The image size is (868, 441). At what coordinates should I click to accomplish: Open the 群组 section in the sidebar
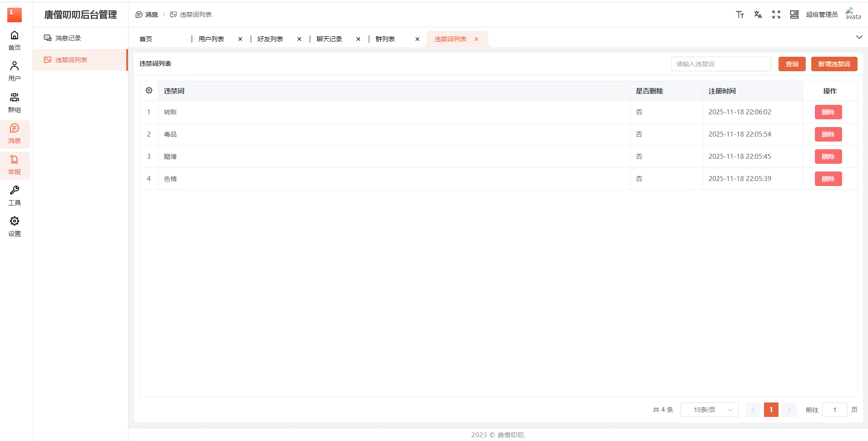[x=15, y=103]
